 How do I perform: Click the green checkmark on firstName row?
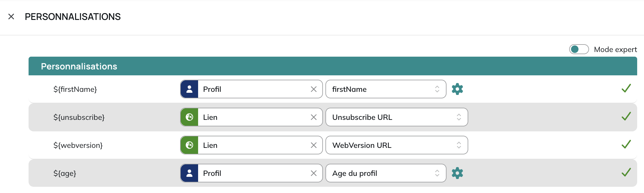pos(626,88)
